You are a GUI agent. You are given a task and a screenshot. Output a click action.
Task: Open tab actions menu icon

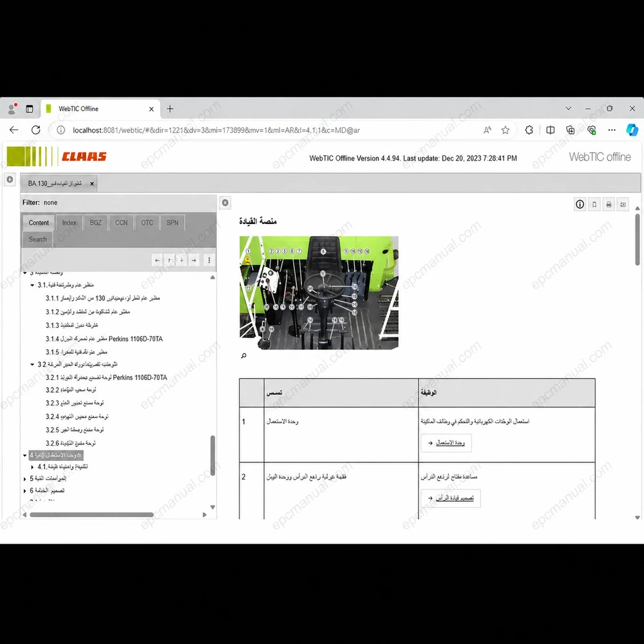[30, 109]
